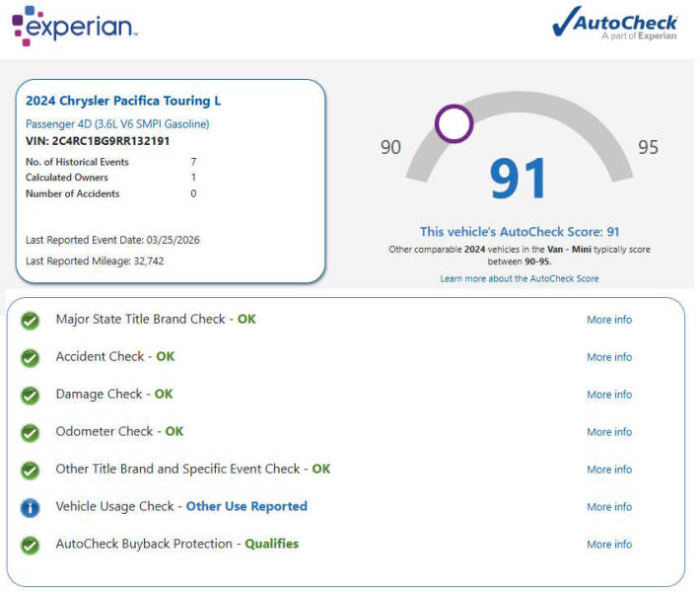Click the comparable vehicles score range sentence
Screen dimensions: 700x592
pyautogui.click(x=520, y=256)
